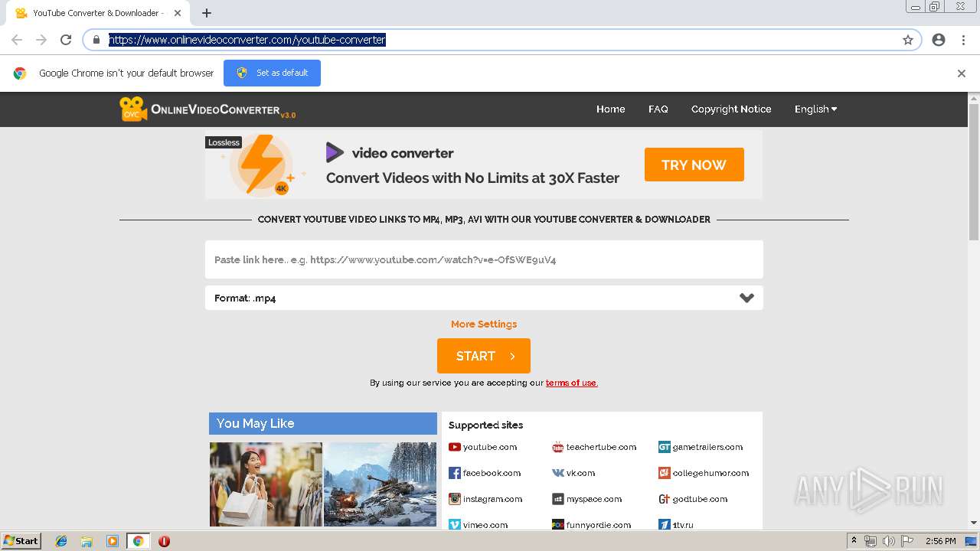Open the Windows Start menu

[x=21, y=541]
